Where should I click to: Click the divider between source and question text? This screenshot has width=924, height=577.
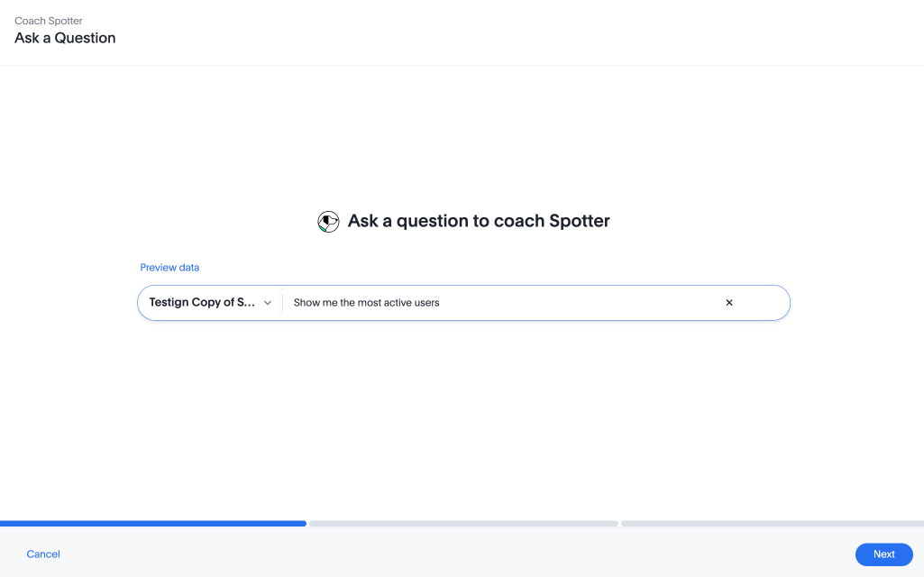coord(283,302)
